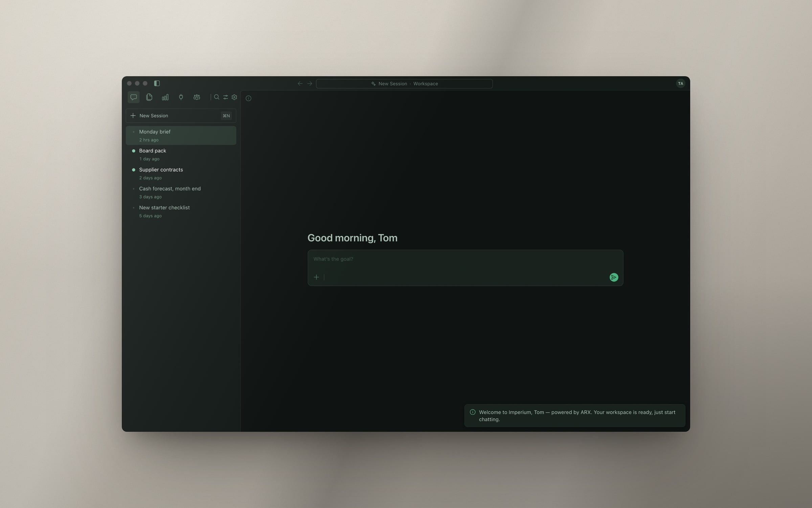This screenshot has height=508, width=812.
Task: Open the documents panel icon
Action: (149, 97)
